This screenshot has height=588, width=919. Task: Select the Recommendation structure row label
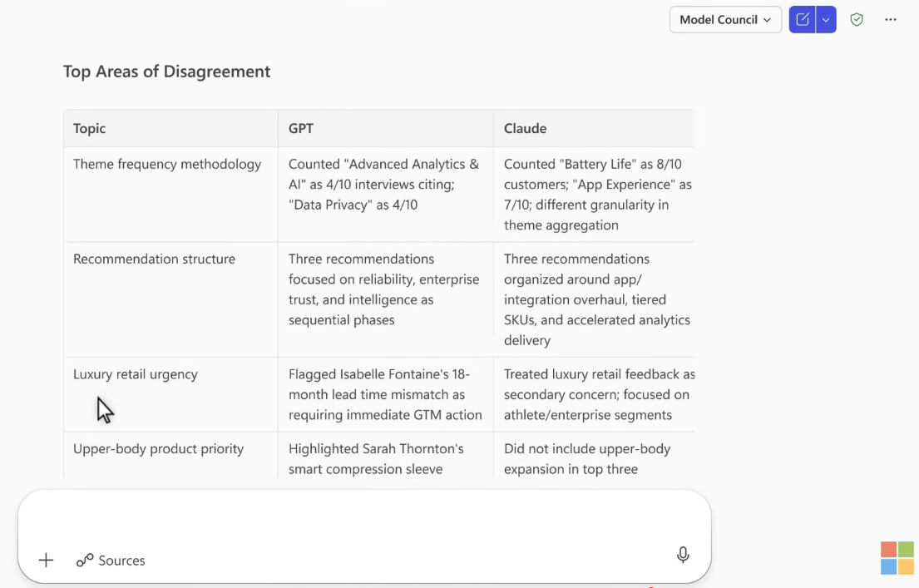coord(154,259)
